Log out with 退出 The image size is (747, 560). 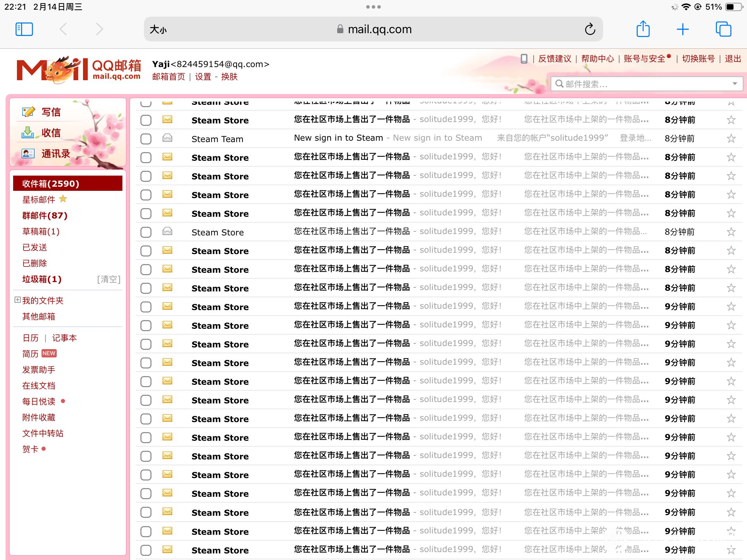click(x=733, y=59)
